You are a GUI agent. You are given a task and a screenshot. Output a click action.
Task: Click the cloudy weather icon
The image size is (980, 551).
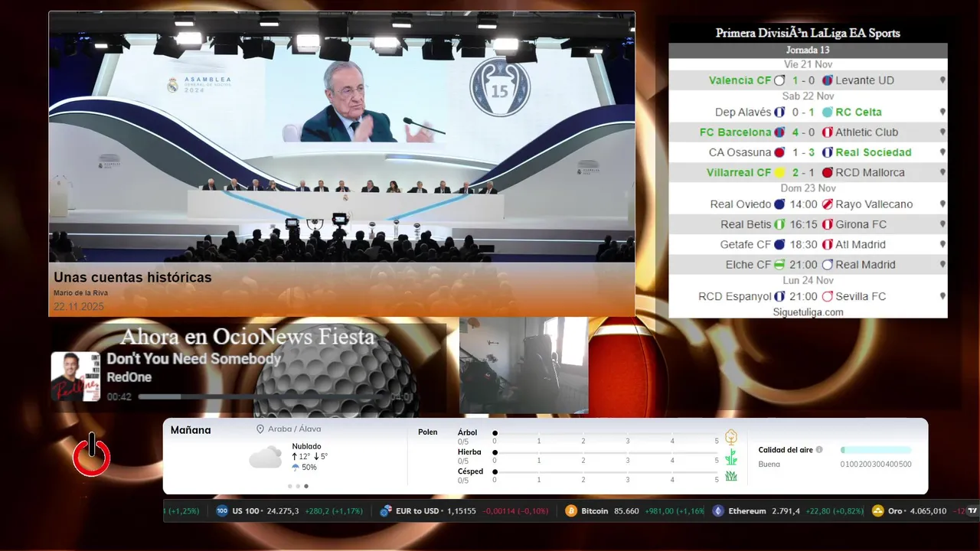pos(266,458)
